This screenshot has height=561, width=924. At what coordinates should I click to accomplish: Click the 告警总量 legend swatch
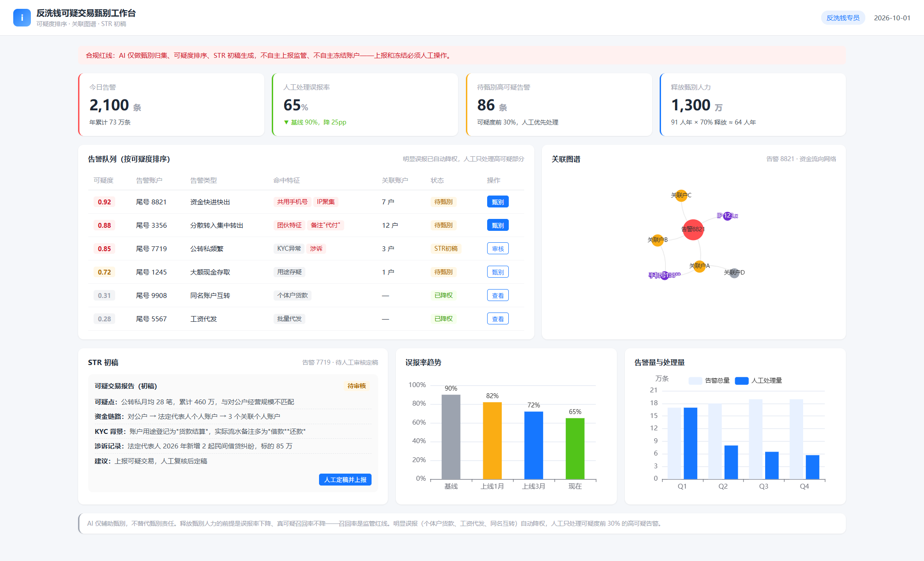695,380
